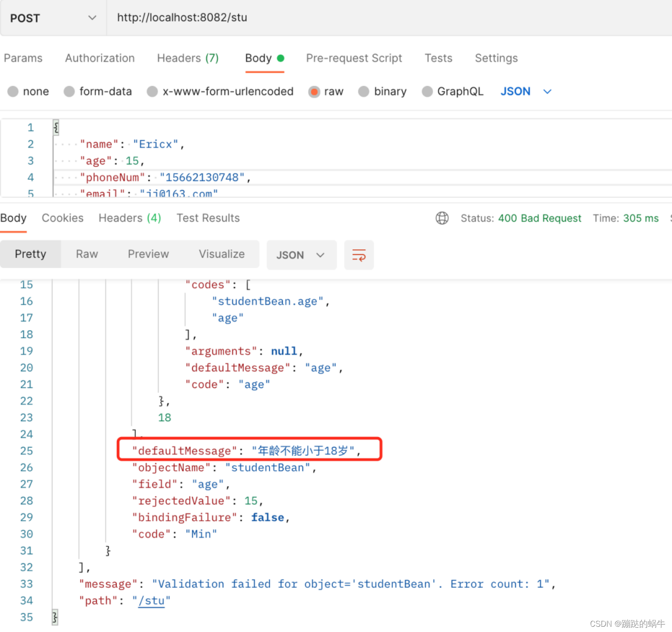Click the "Ericx" value in request
The width and height of the screenshot is (672, 632).
coord(156,144)
